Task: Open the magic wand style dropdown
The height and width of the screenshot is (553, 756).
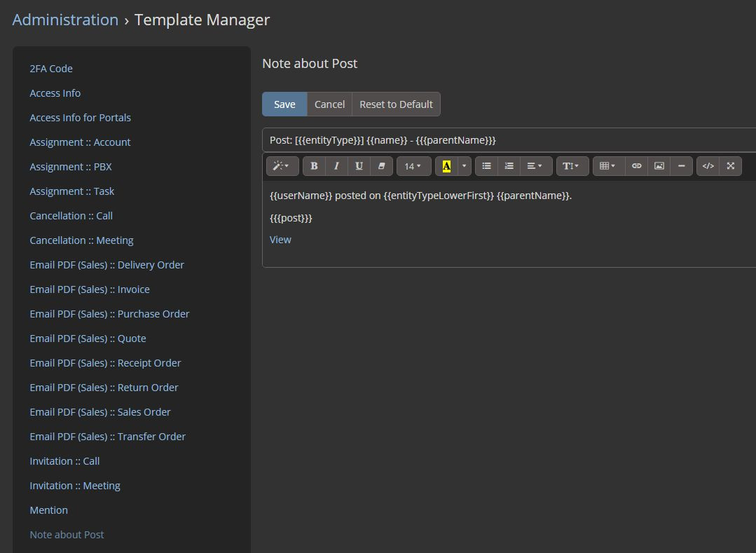Action: (x=282, y=166)
